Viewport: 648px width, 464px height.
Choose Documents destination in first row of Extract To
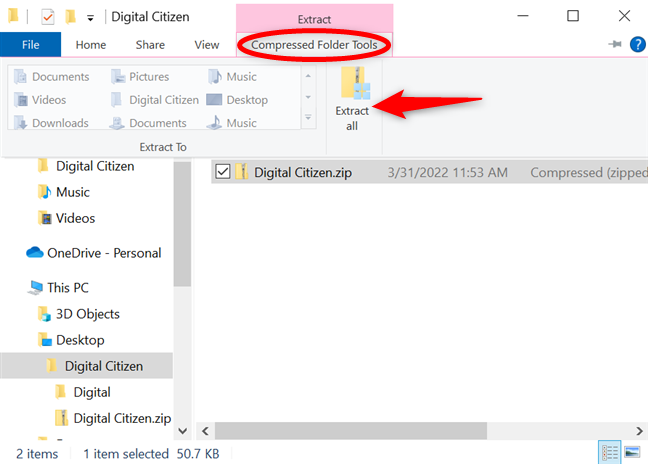pos(52,77)
